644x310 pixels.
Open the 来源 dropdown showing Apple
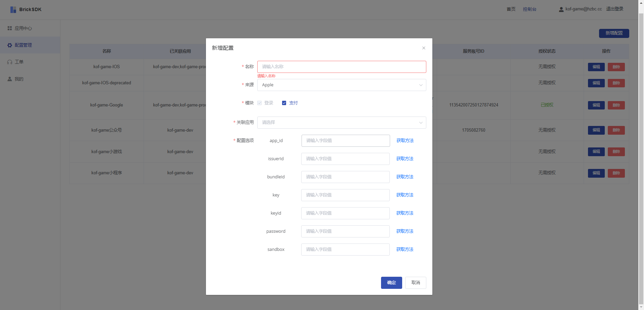(341, 85)
